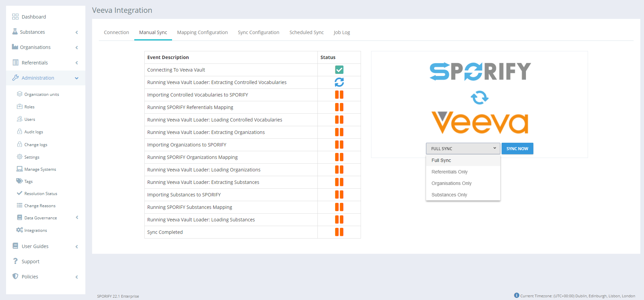
Task: Click the green checkmark for Connecting To Veeva Vault
Action: tap(339, 70)
